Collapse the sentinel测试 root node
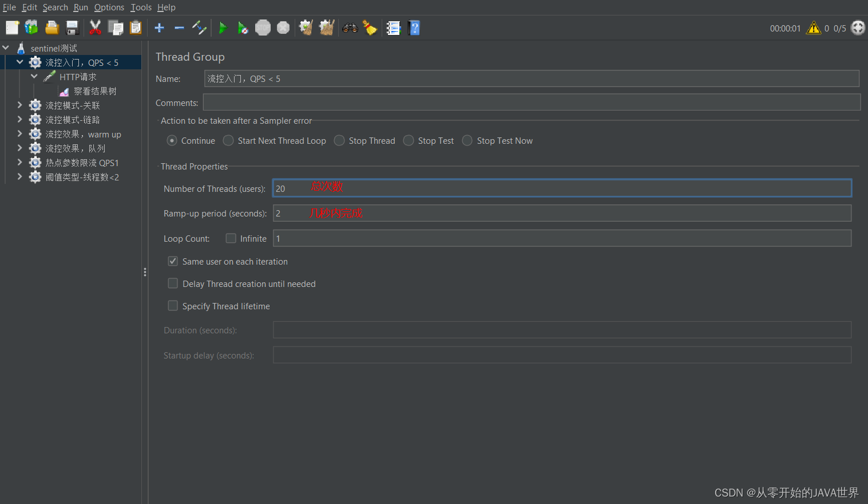This screenshot has width=868, height=504. [6, 48]
